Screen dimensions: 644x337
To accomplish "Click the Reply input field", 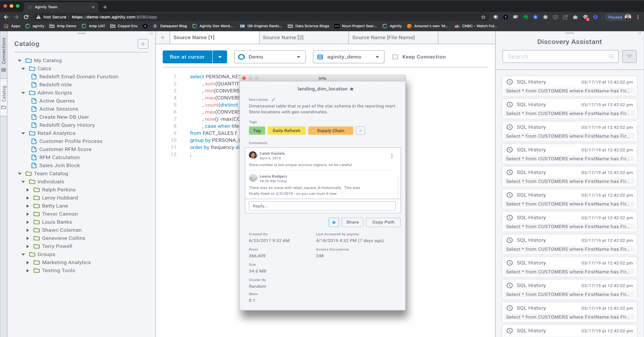I will click(322, 206).
